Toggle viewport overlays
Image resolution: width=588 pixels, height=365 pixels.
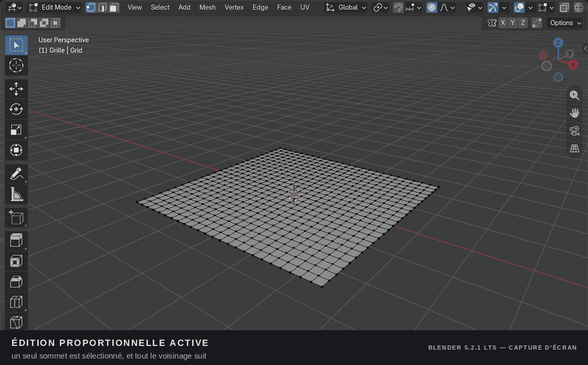click(519, 7)
